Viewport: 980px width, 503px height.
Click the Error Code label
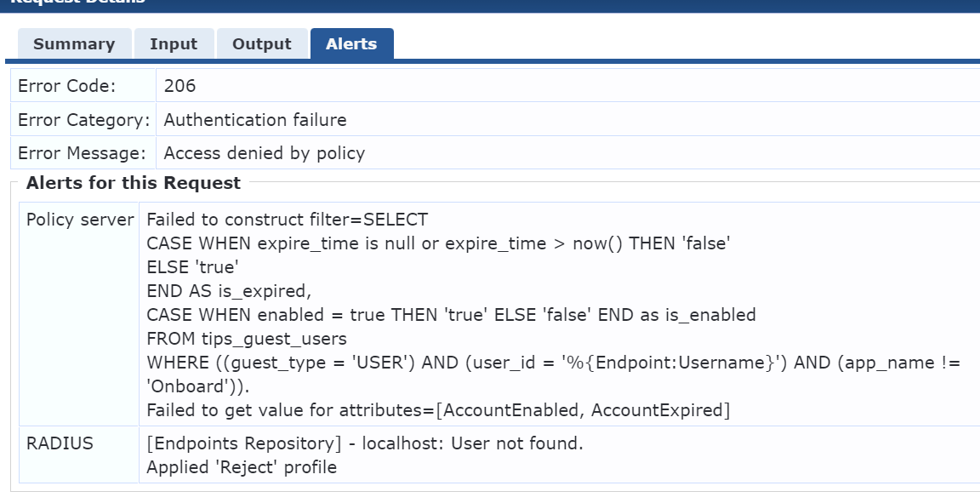66,86
